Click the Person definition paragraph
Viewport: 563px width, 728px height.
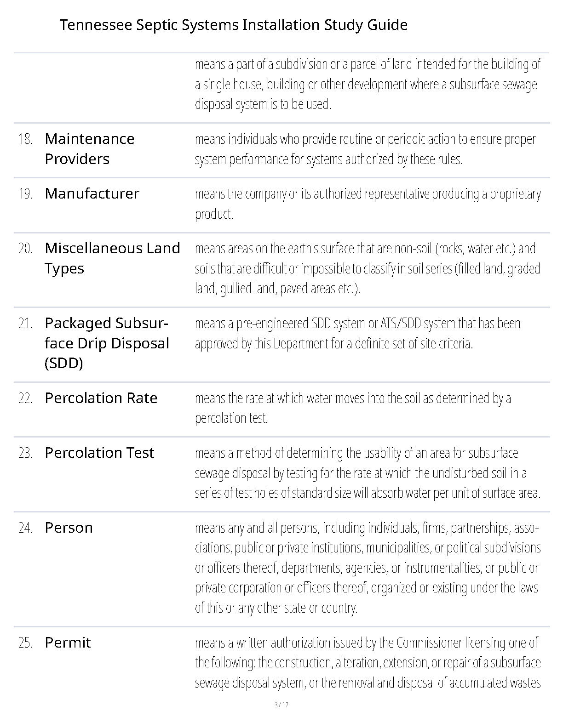coord(368,568)
